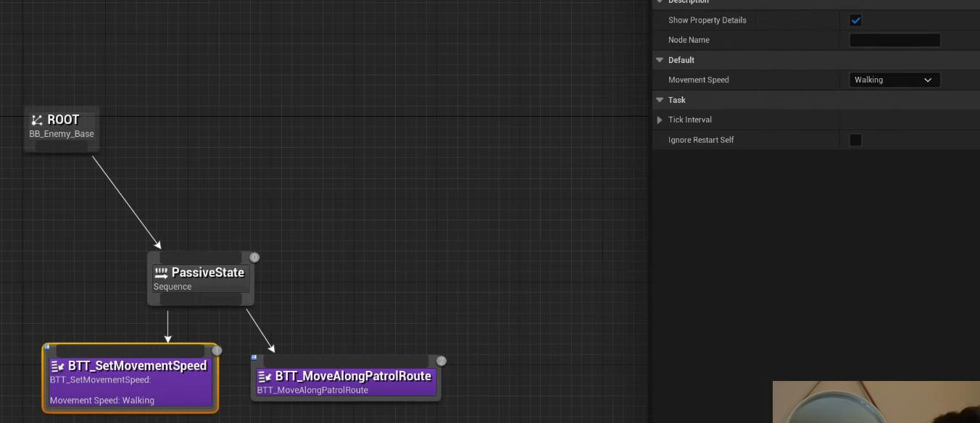This screenshot has width=980, height=423.
Task: Select the PassiveState node title
Action: [x=207, y=273]
